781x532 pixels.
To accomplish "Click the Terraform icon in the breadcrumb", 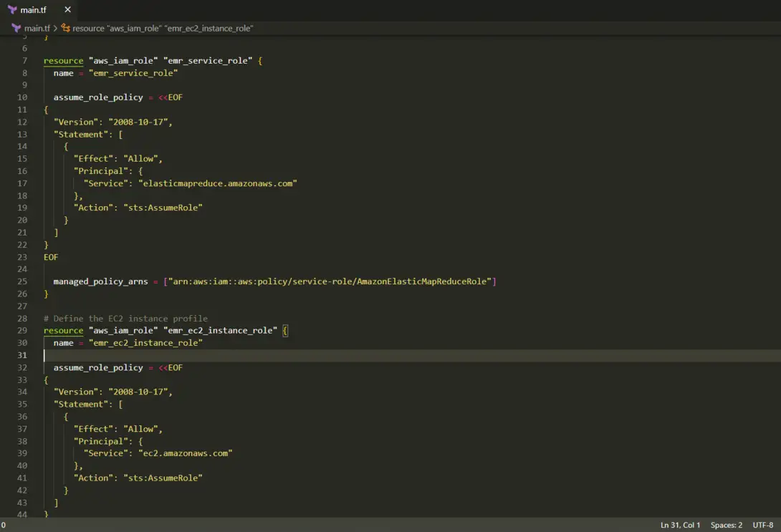I will coord(16,29).
